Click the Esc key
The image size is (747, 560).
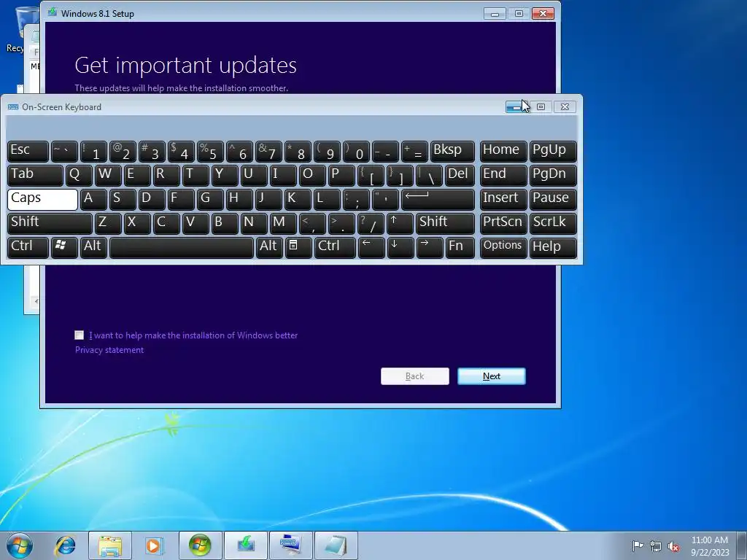point(28,151)
